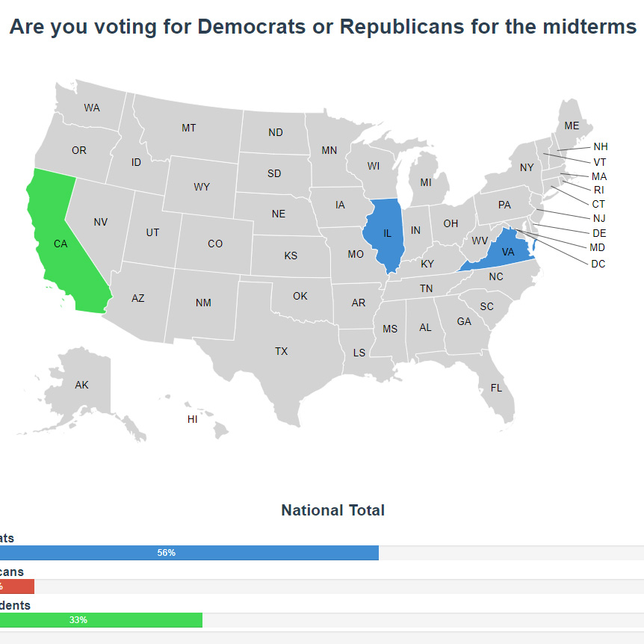Click the Alaska state shape

[82, 386]
